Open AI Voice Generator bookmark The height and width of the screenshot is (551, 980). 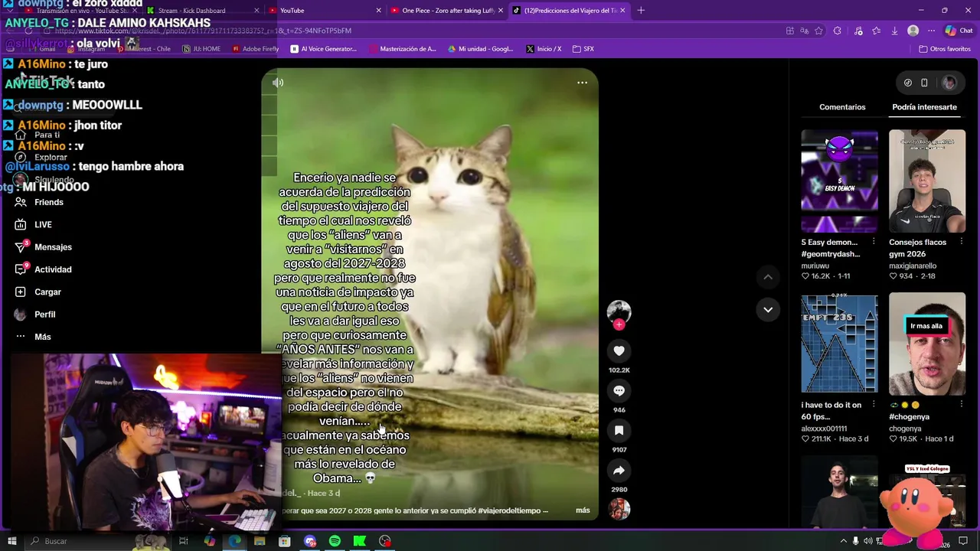324,49
